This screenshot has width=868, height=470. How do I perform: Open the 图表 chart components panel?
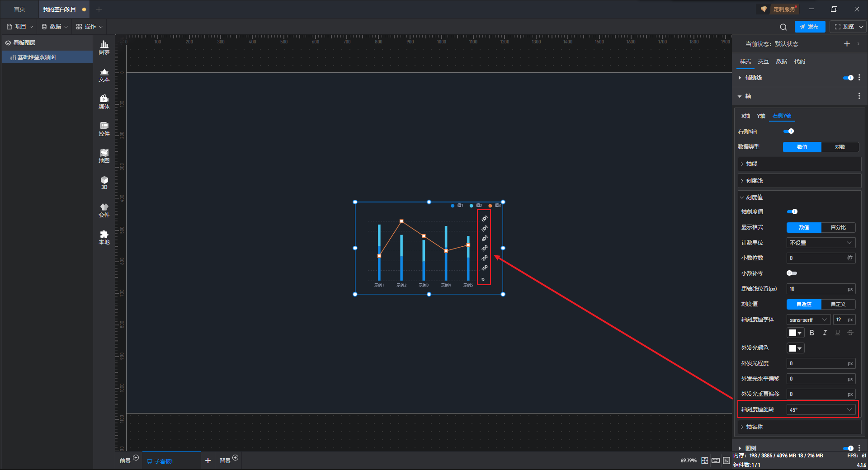click(x=104, y=47)
